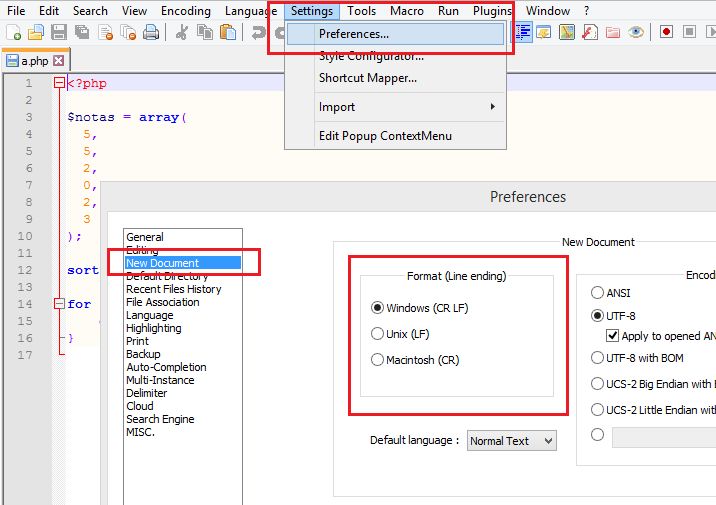Show the Document Map toolbar icon
The width and height of the screenshot is (716, 505).
tap(567, 32)
